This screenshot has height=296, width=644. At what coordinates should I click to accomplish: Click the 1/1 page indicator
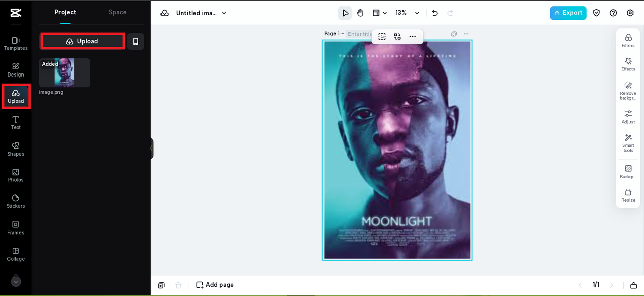click(596, 285)
